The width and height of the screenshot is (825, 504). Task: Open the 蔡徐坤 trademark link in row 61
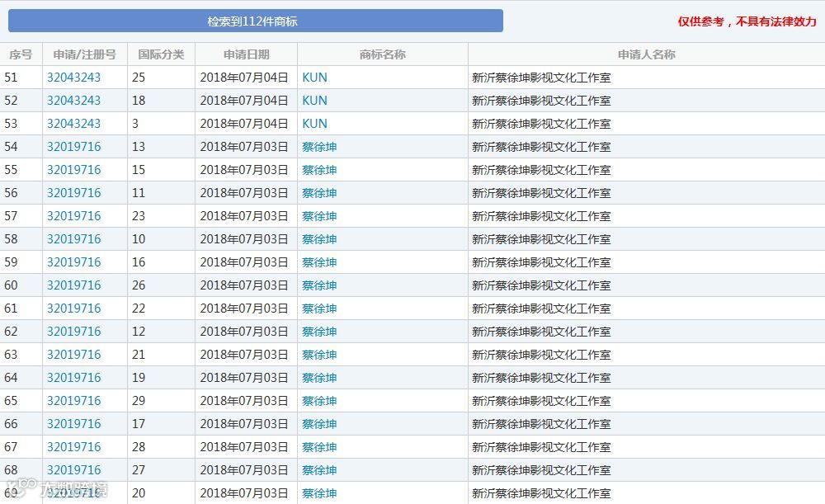click(319, 309)
